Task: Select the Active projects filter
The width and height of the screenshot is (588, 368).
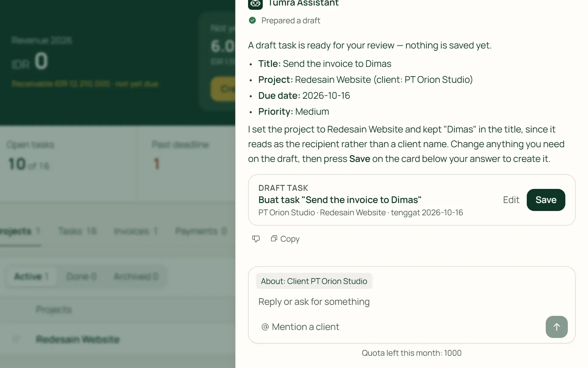Action: pos(31,277)
